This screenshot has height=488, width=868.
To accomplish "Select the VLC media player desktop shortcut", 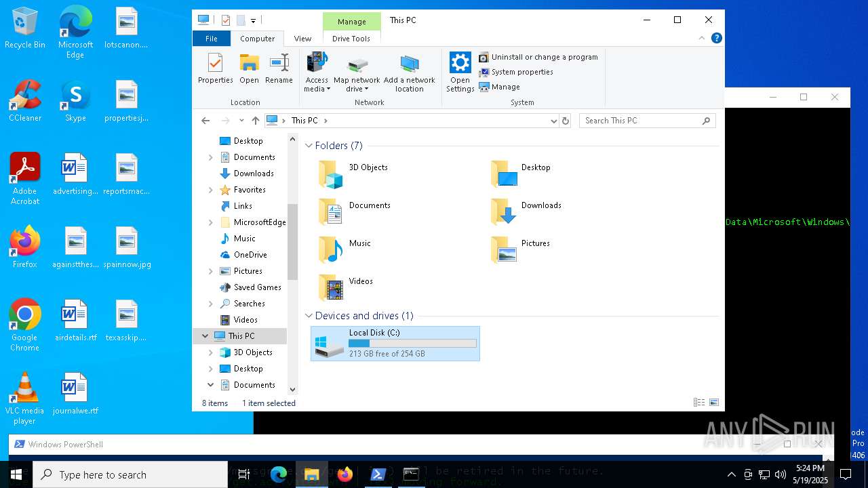I will (24, 399).
